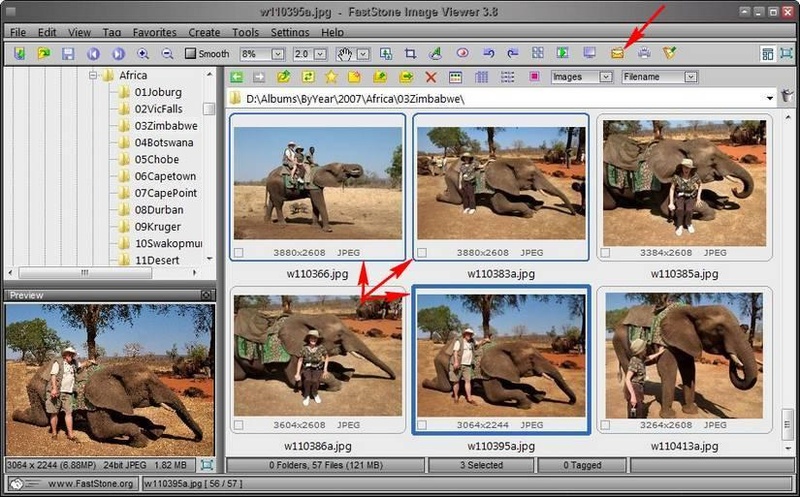Select the 04Botswana folder in tree
800x497 pixels.
(164, 142)
